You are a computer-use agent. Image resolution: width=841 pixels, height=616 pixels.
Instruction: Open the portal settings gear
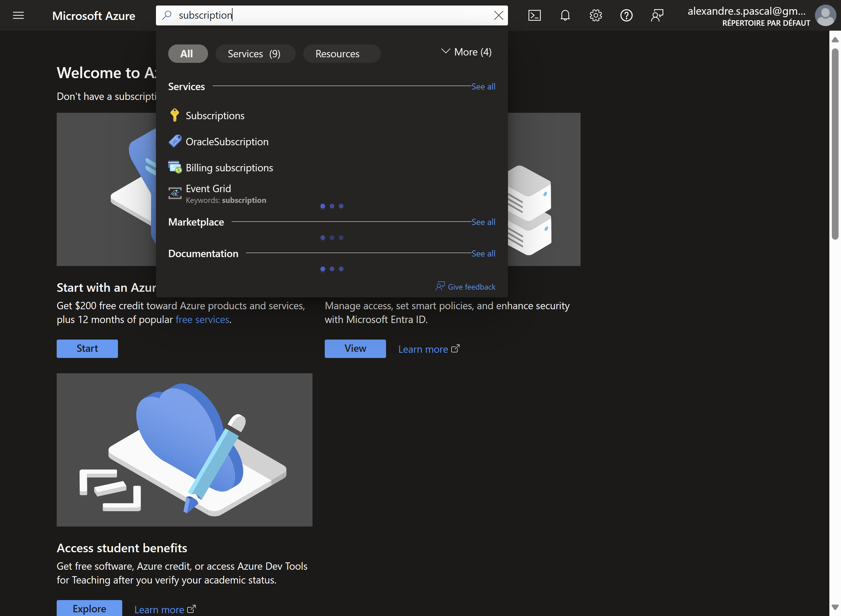tap(596, 15)
